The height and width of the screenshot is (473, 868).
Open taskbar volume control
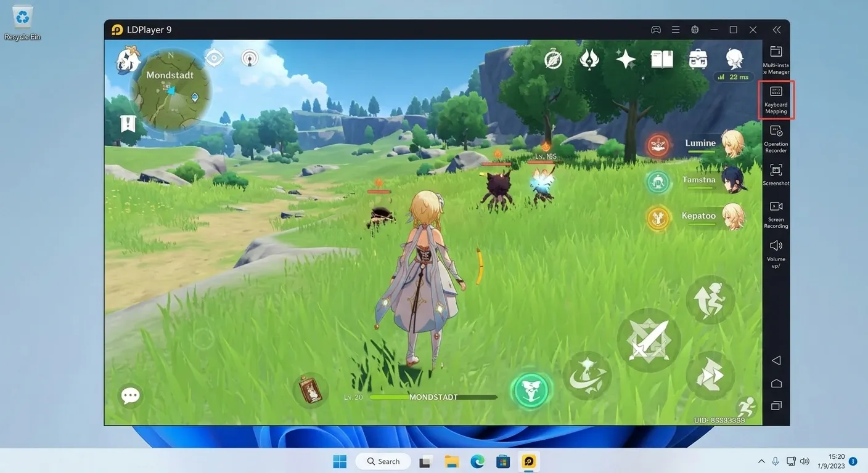point(805,461)
